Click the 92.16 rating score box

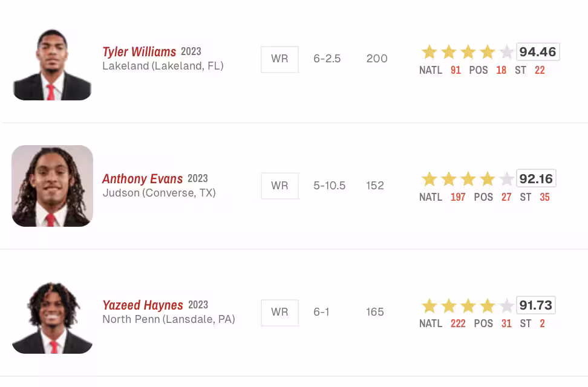click(x=536, y=178)
